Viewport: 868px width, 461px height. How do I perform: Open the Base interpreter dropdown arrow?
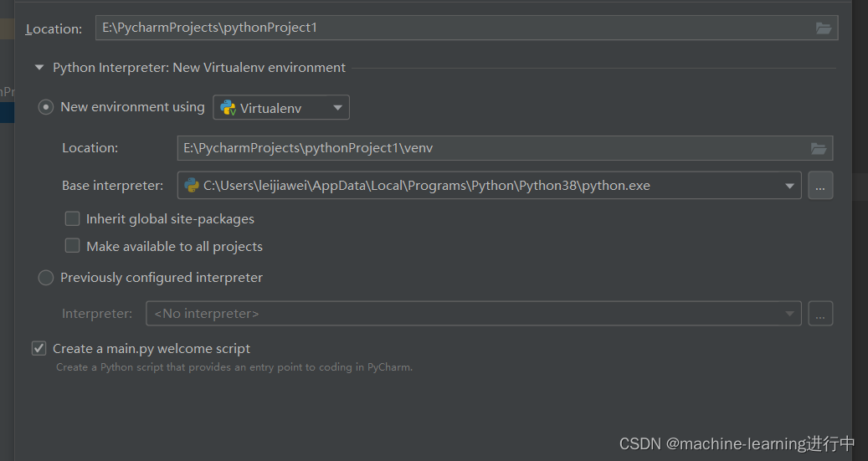click(789, 186)
